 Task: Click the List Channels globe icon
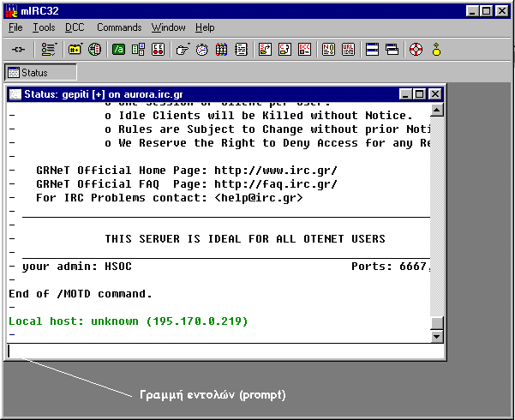point(94,50)
